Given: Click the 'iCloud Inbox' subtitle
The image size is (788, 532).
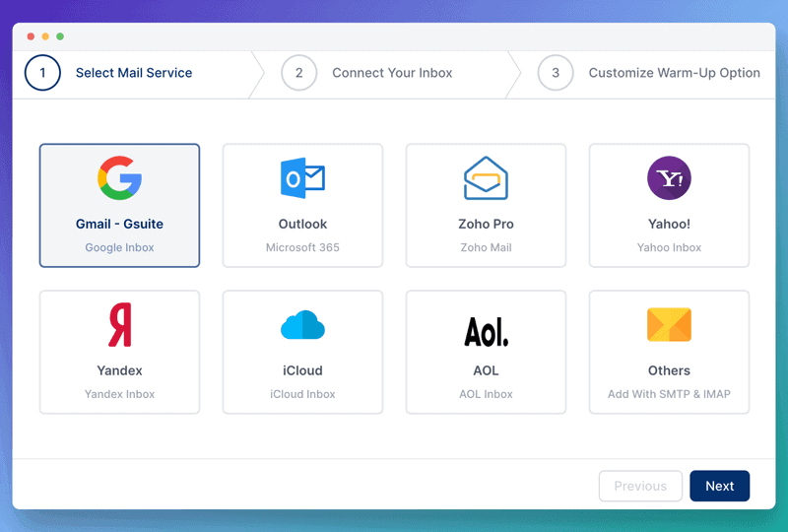Looking at the screenshot, I should pos(302,394).
